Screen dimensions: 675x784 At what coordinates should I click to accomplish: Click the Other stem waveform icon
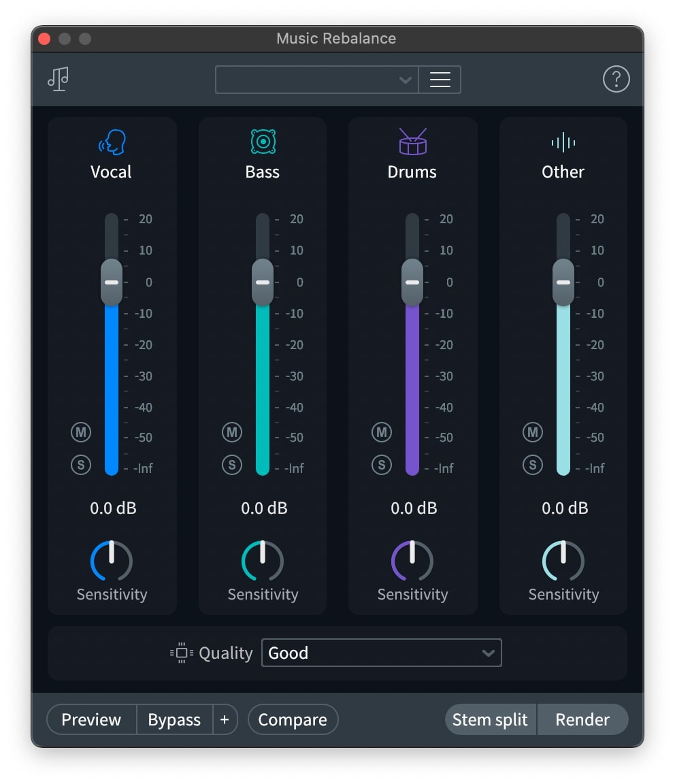[x=562, y=142]
